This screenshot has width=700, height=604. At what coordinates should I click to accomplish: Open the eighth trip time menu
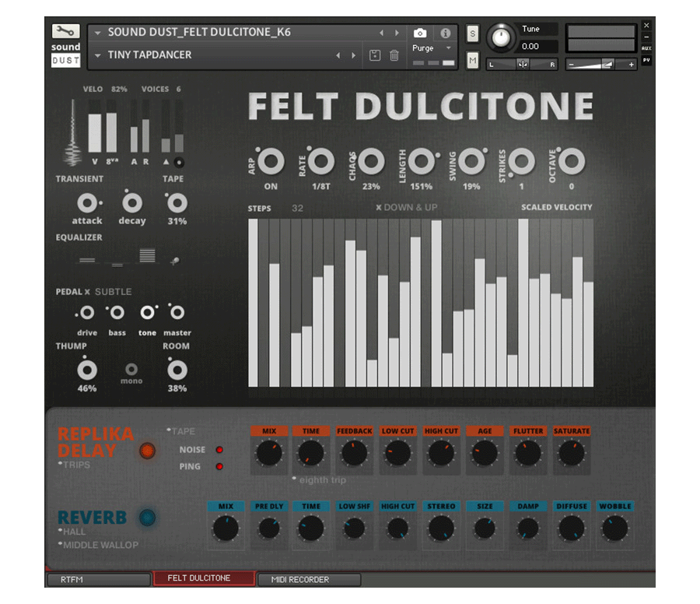[x=320, y=479]
